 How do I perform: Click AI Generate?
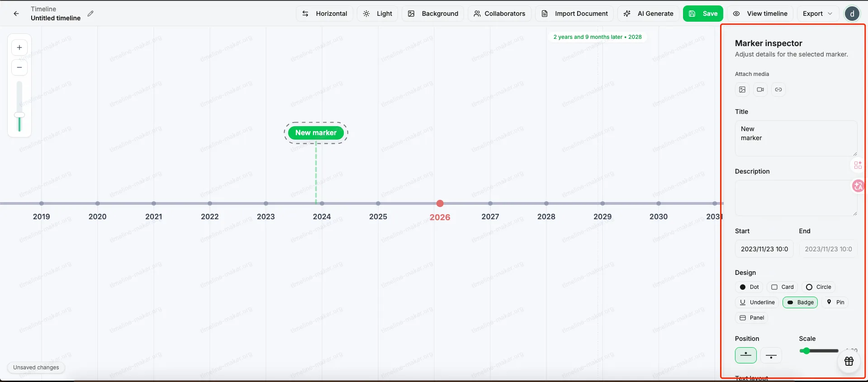click(x=648, y=14)
